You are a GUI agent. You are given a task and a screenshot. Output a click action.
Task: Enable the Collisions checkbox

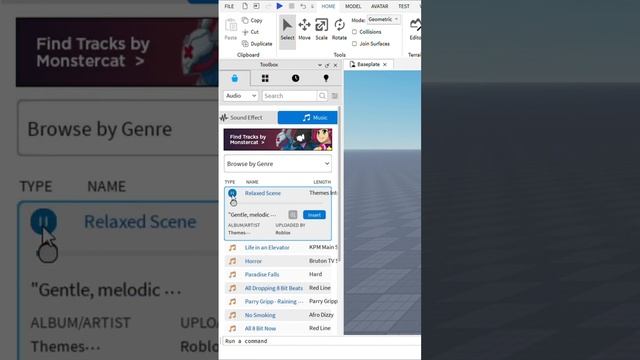click(354, 32)
